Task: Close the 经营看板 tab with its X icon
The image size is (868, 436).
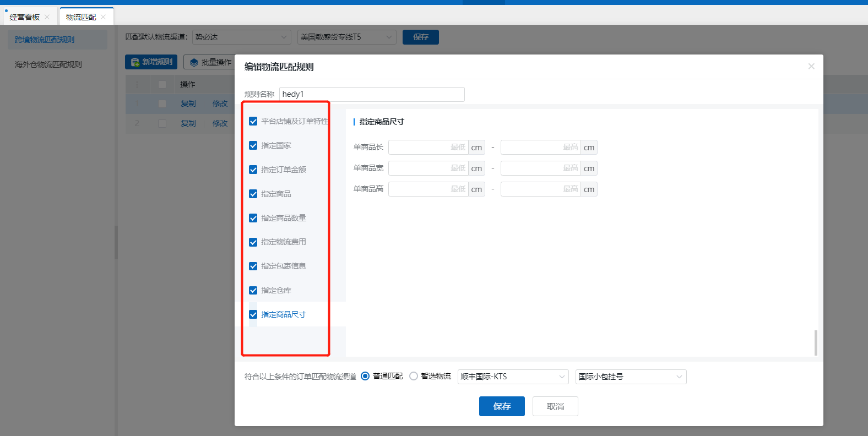Action: tap(47, 17)
